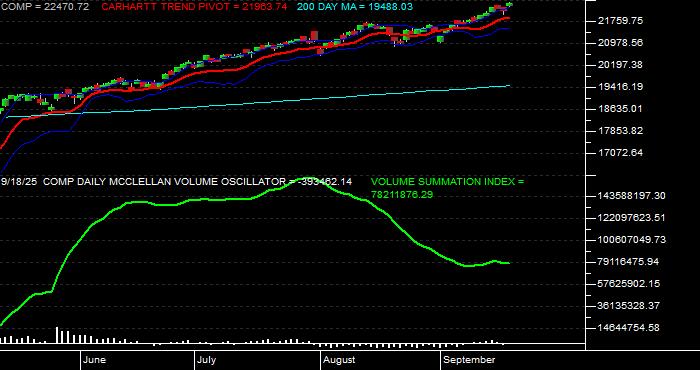Click the 9/18/25 date label
This screenshot has height=370, width=700.
click(19, 182)
